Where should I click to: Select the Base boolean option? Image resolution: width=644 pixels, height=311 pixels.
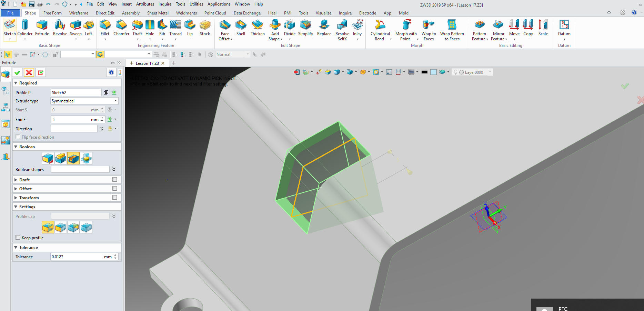48,158
